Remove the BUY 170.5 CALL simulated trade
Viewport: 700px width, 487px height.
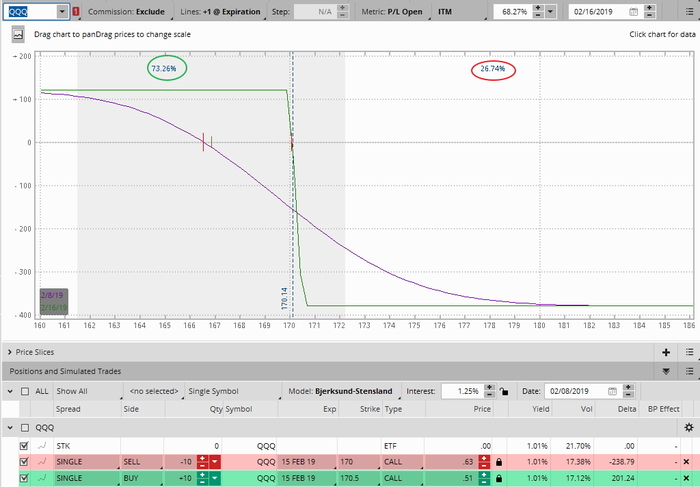coord(687,479)
